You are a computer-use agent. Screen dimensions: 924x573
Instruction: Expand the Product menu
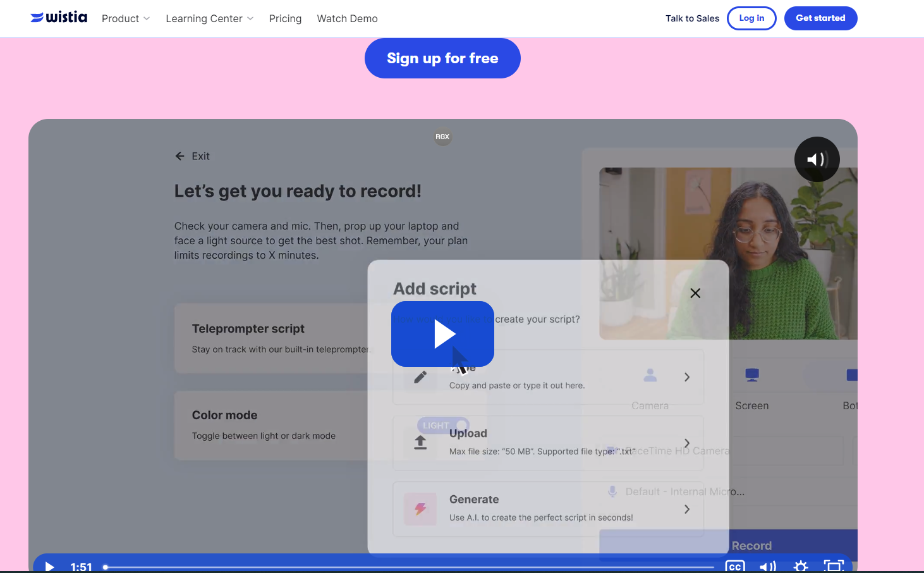126,19
